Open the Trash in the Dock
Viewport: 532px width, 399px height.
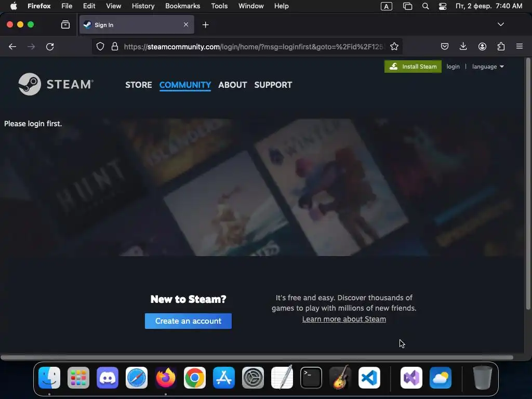pos(482,377)
